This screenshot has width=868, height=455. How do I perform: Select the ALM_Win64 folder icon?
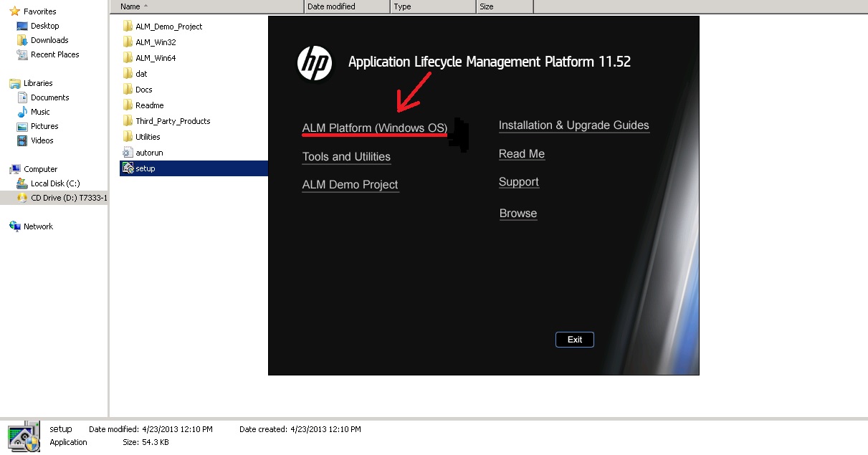[128, 58]
